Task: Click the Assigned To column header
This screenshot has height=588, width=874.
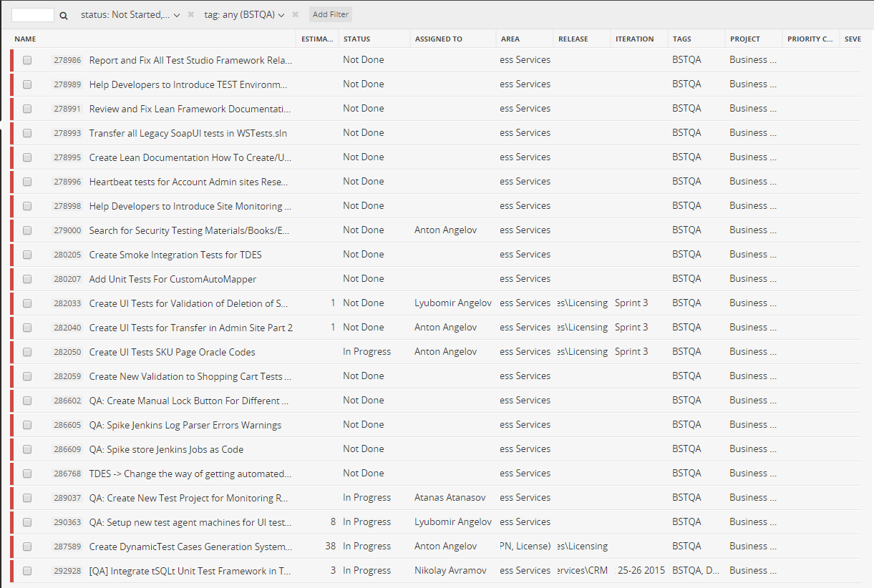Action: coord(438,39)
